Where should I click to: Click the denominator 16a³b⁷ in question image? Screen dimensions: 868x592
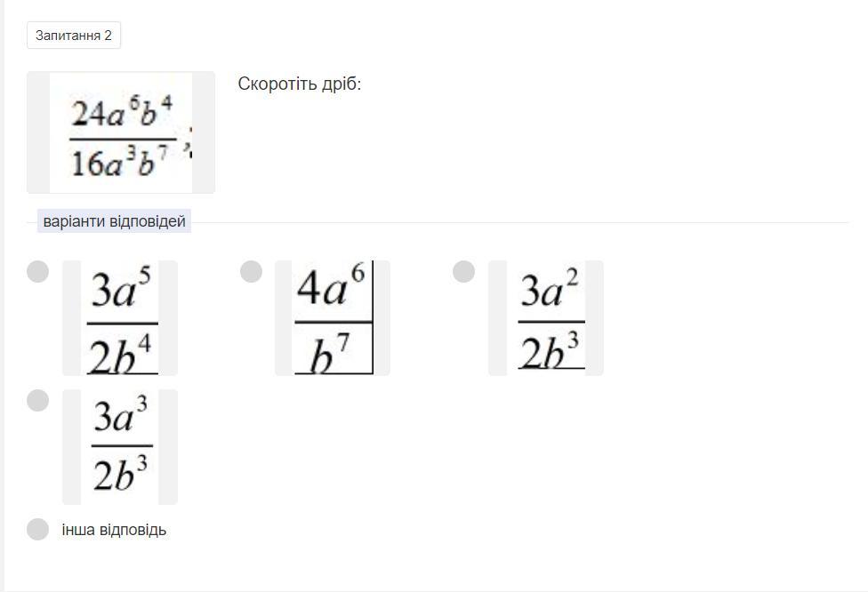pyautogui.click(x=119, y=162)
